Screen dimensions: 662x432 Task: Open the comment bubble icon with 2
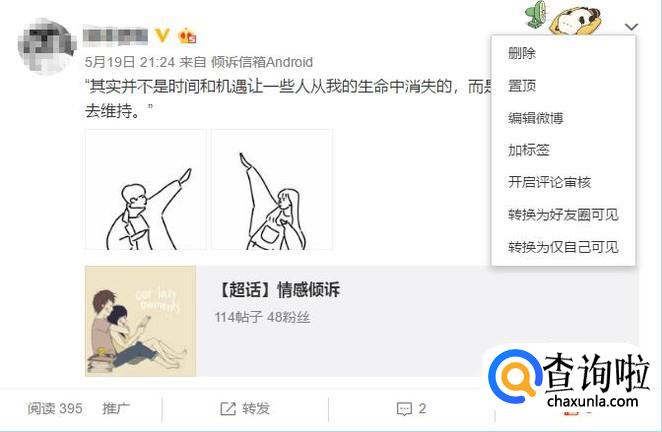[404, 409]
